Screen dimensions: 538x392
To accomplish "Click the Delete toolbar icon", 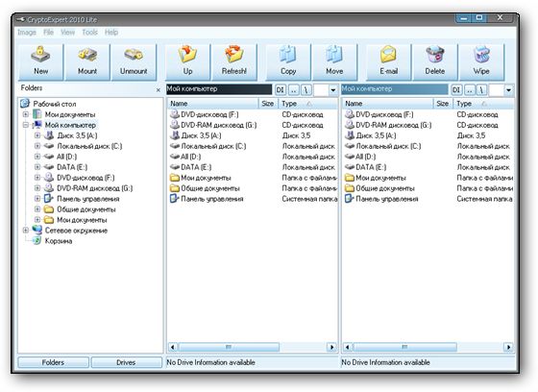I will click(435, 61).
